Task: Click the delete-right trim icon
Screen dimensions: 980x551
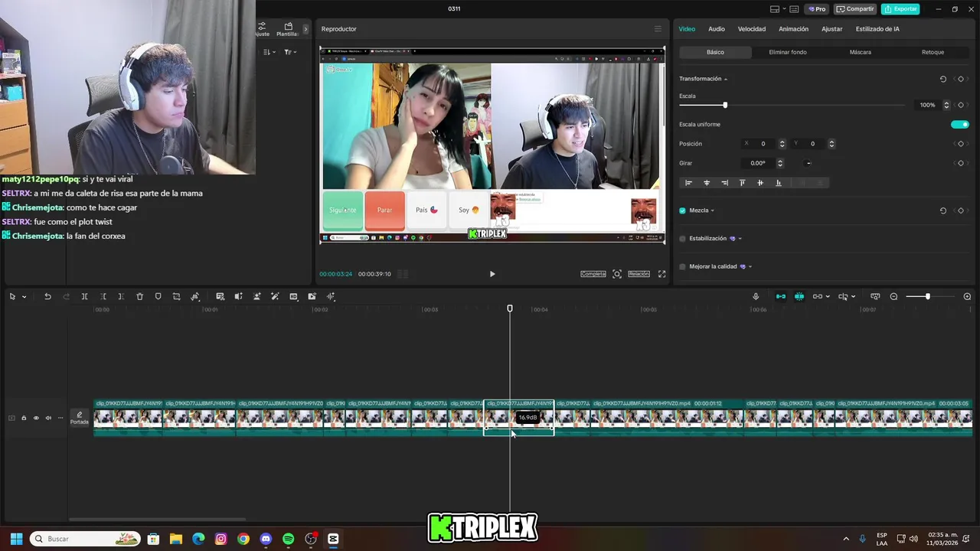Action: tap(121, 297)
